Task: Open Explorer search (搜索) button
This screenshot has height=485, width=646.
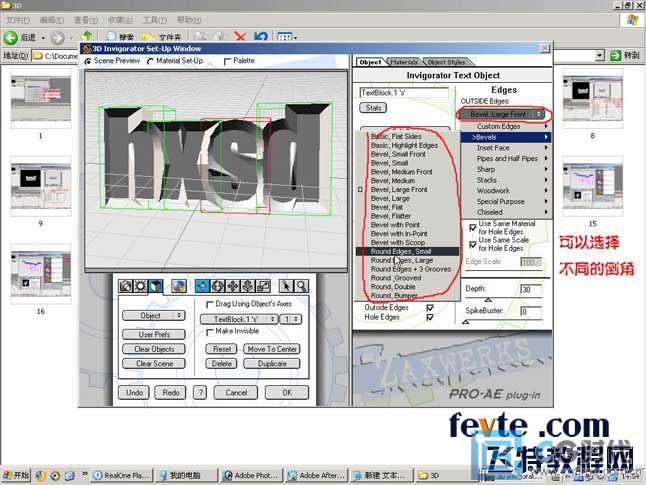Action: (x=120, y=37)
